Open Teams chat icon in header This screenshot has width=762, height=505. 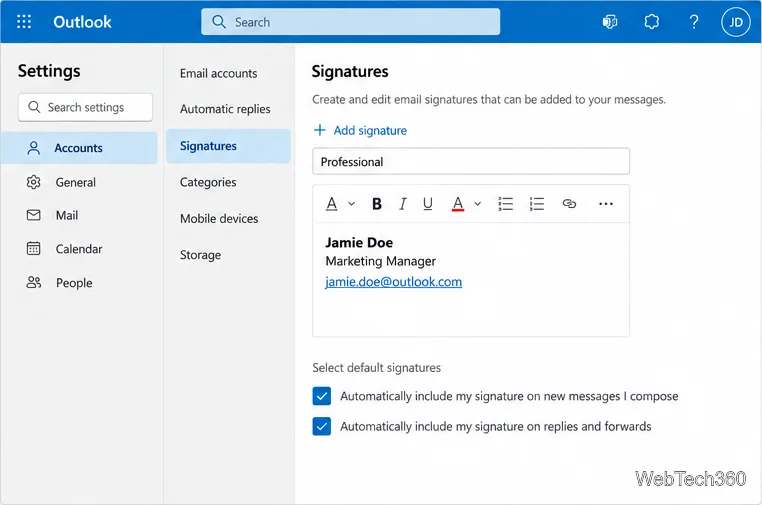click(610, 22)
